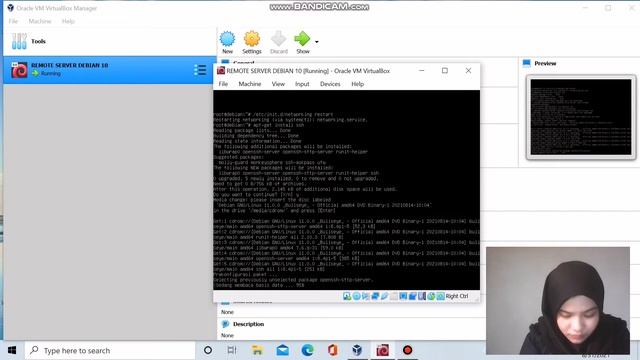This screenshot has width=640, height=360.
Task: Open Bandicam recorder taskbar icon
Action: [407, 350]
